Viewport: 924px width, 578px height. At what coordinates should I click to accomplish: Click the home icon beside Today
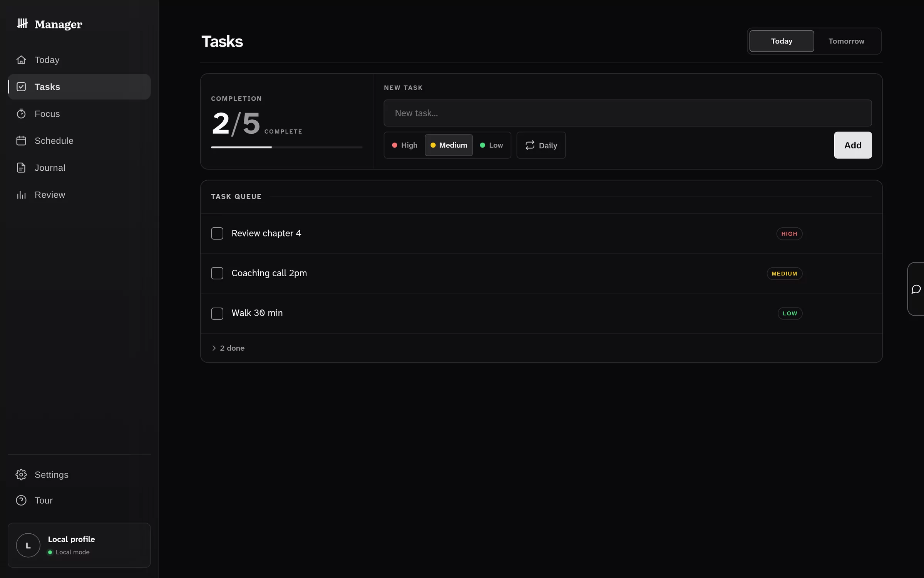21,60
